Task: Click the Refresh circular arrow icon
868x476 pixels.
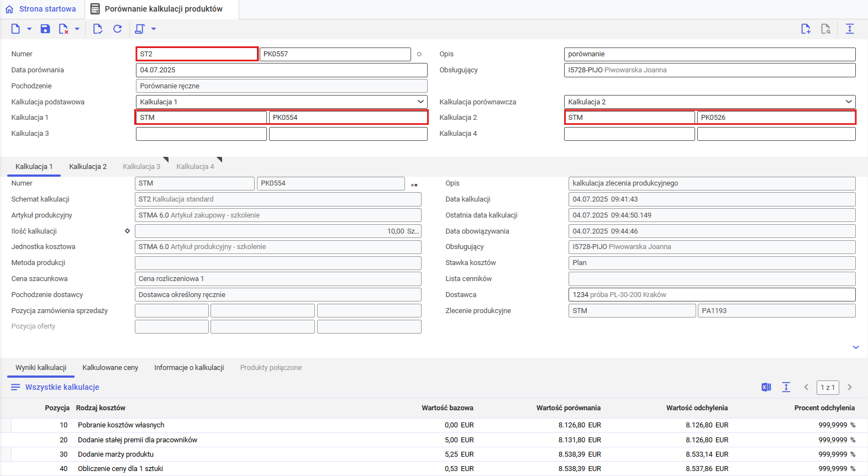Action: point(117,29)
